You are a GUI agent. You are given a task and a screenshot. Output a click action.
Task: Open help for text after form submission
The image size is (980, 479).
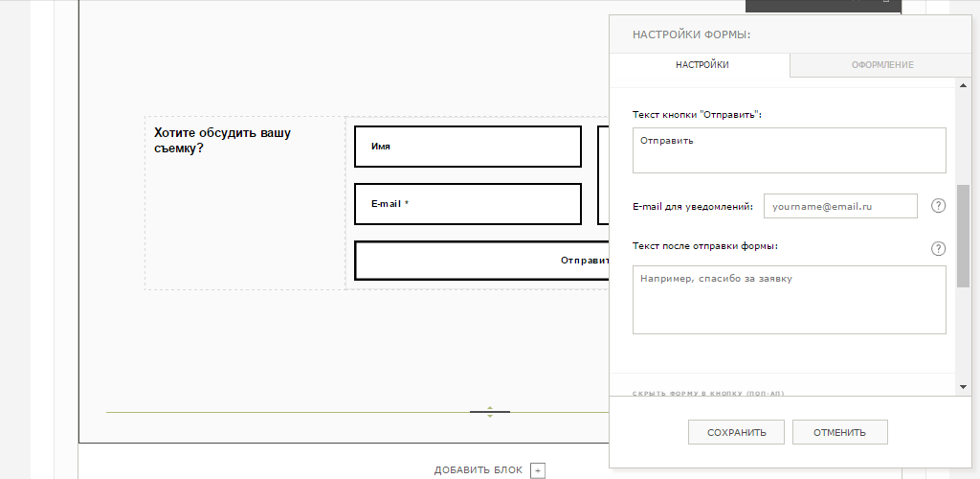click(x=938, y=249)
